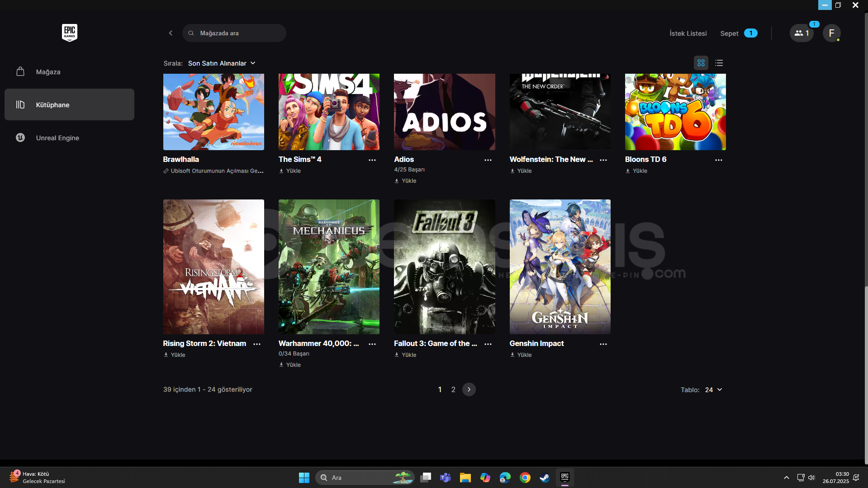Viewport: 868px width, 488px height.
Task: Switch to grid view
Action: (701, 63)
